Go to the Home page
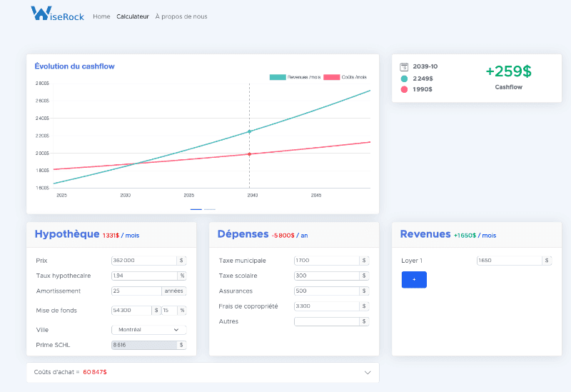This screenshot has height=392, width=571. [101, 16]
